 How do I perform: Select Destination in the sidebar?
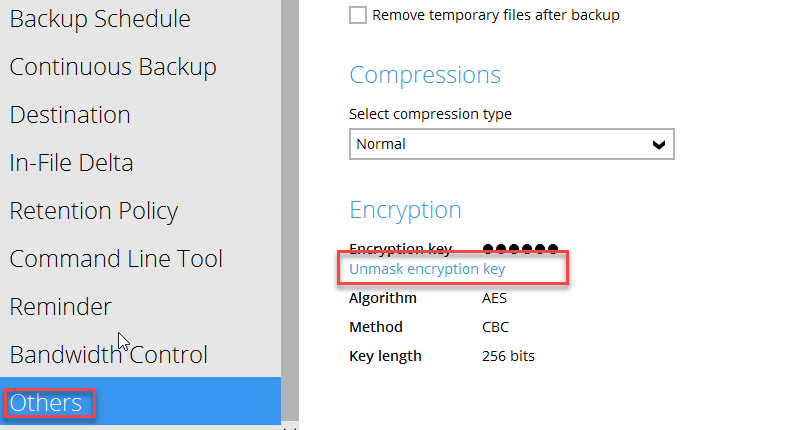pos(70,115)
